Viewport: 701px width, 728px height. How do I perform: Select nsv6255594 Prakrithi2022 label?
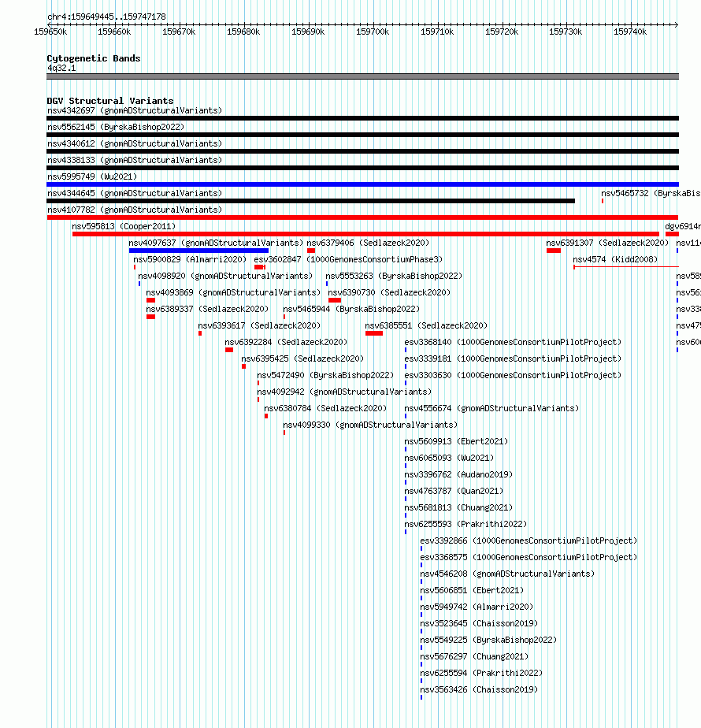point(481,673)
